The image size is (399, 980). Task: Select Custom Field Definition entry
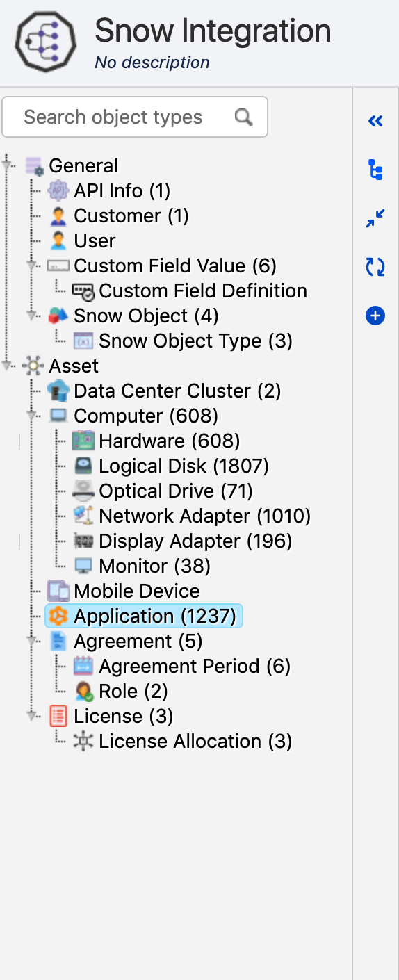(203, 291)
